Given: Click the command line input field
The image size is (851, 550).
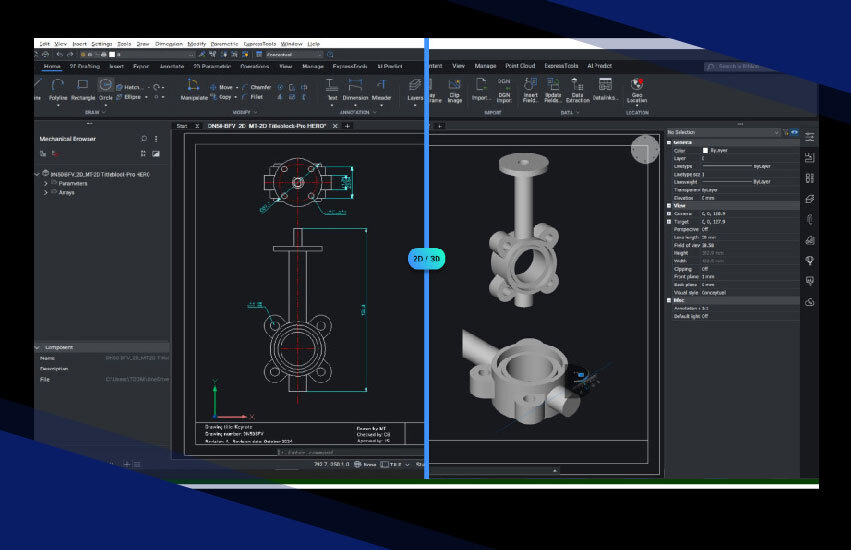Looking at the screenshot, I should coord(350,452).
